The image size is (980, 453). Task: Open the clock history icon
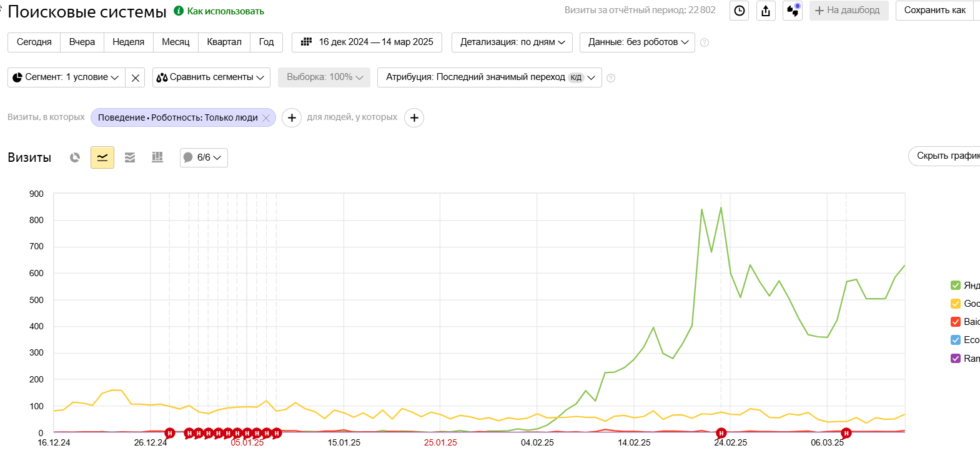tap(740, 11)
